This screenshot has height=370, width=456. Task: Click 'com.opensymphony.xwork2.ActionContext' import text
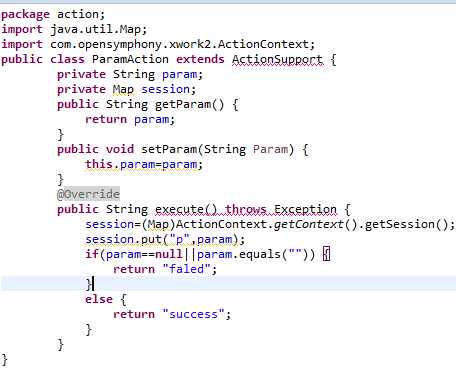(x=180, y=45)
